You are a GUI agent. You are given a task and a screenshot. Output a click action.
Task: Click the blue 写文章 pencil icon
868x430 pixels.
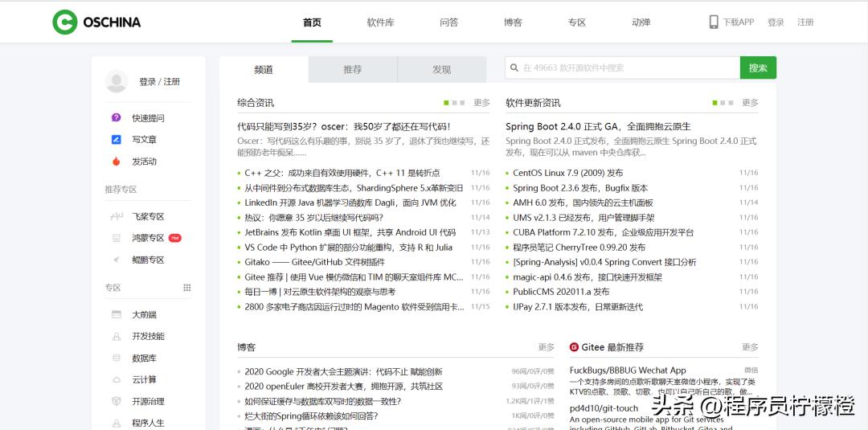[x=117, y=140]
